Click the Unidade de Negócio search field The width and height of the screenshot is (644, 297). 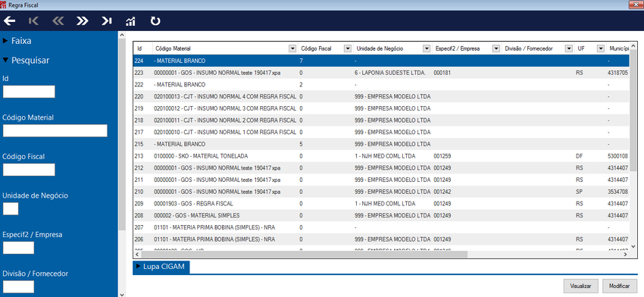point(11,208)
